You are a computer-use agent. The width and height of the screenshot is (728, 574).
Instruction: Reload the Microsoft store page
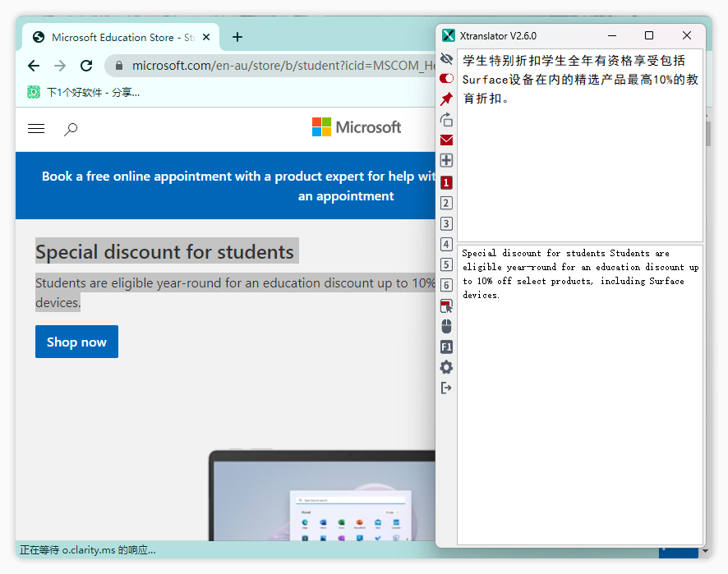(86, 66)
